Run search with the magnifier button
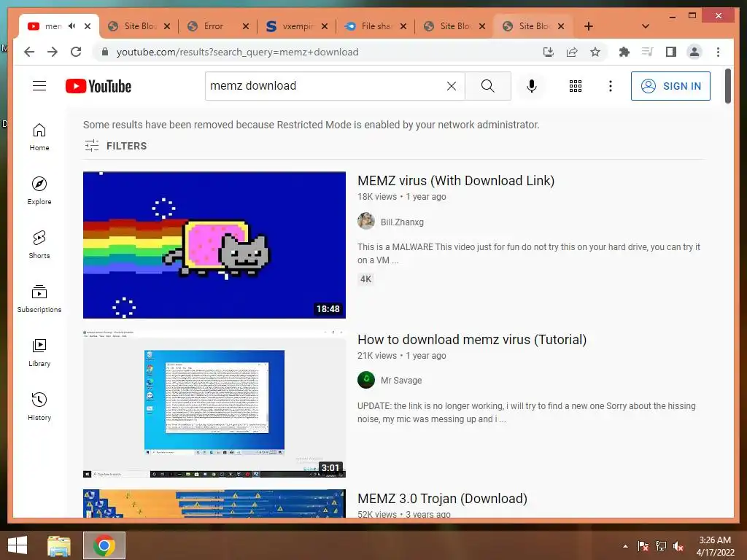Screen dimensions: 747x560 [488, 86]
